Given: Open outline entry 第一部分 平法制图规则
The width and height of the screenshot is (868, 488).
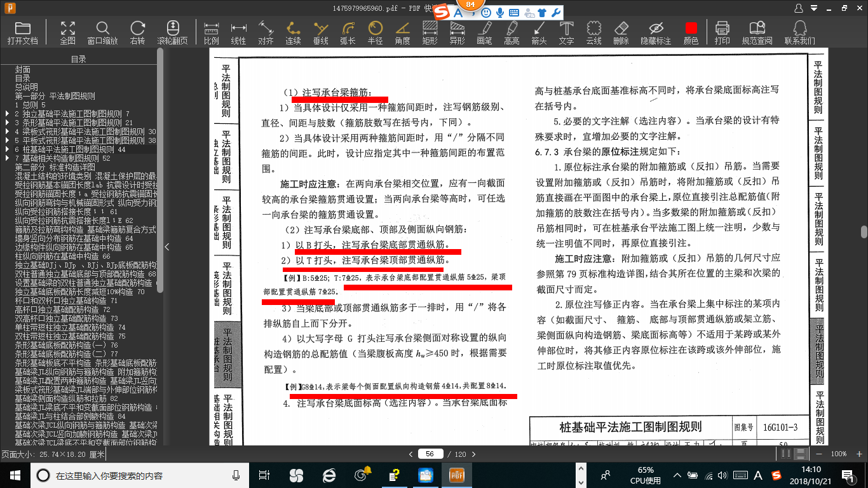Looking at the screenshot, I should tap(55, 96).
